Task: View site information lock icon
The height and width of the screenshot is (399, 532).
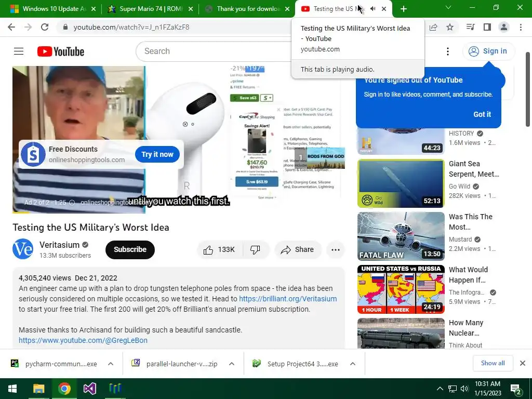Action: (x=65, y=27)
